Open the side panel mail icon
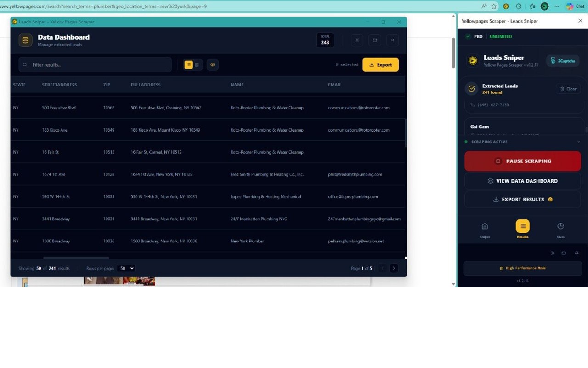588x368 pixels. (x=564, y=253)
